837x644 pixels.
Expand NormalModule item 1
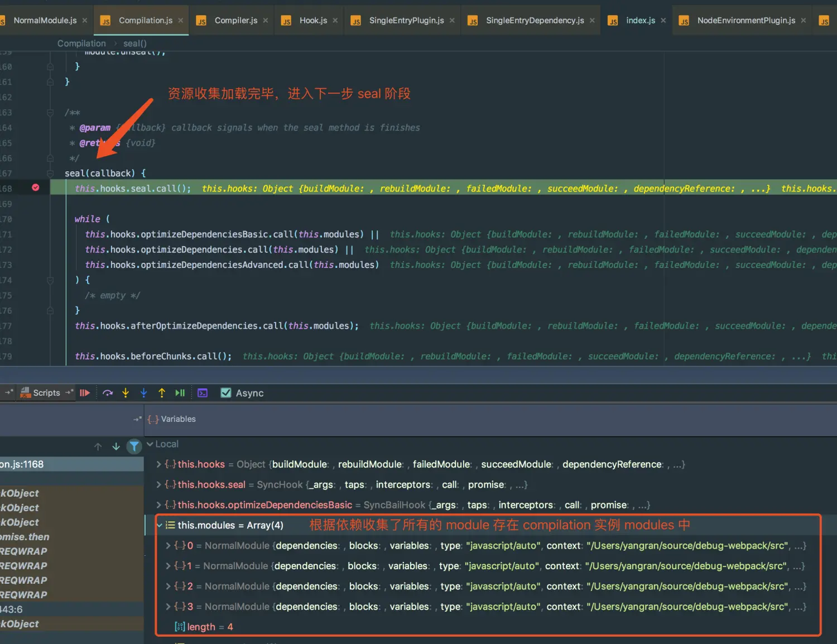point(168,566)
